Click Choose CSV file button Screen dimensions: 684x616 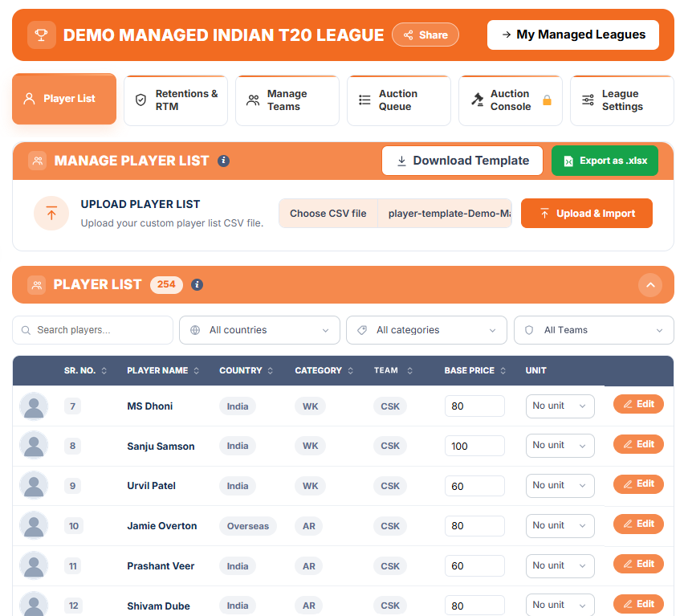pos(328,214)
